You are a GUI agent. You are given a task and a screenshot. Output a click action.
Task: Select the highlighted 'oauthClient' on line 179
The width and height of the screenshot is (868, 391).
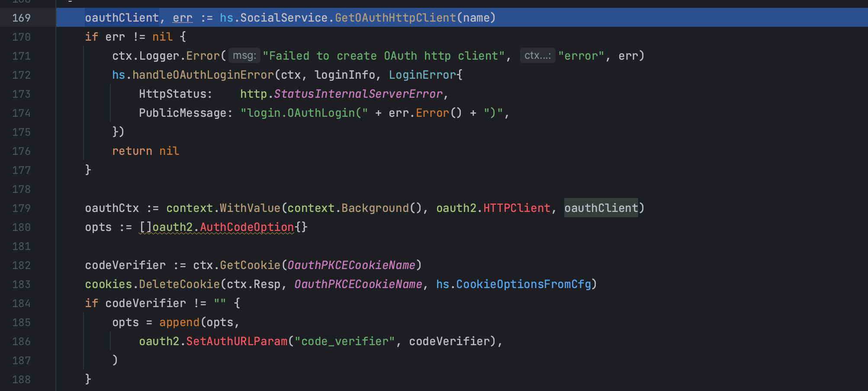click(601, 208)
